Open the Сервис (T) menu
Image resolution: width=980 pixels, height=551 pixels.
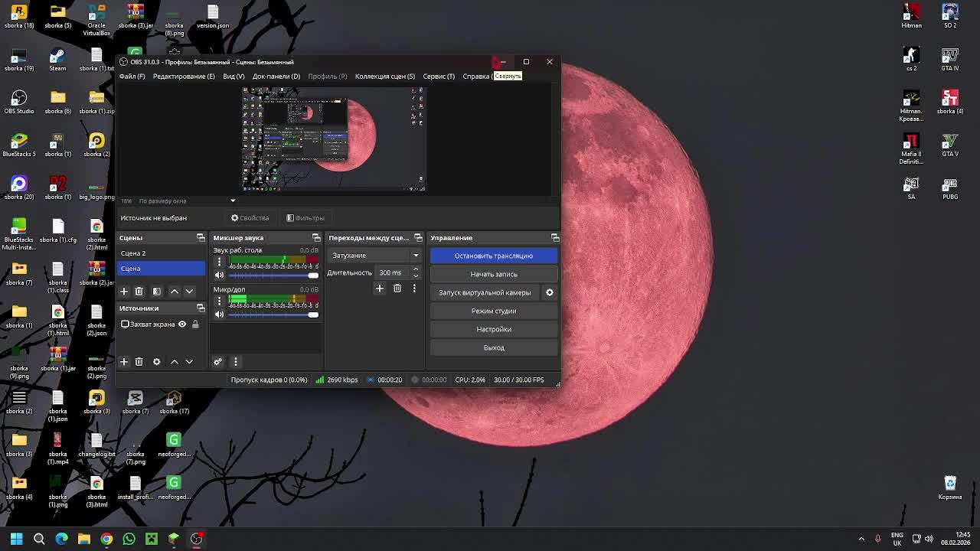pos(439,77)
